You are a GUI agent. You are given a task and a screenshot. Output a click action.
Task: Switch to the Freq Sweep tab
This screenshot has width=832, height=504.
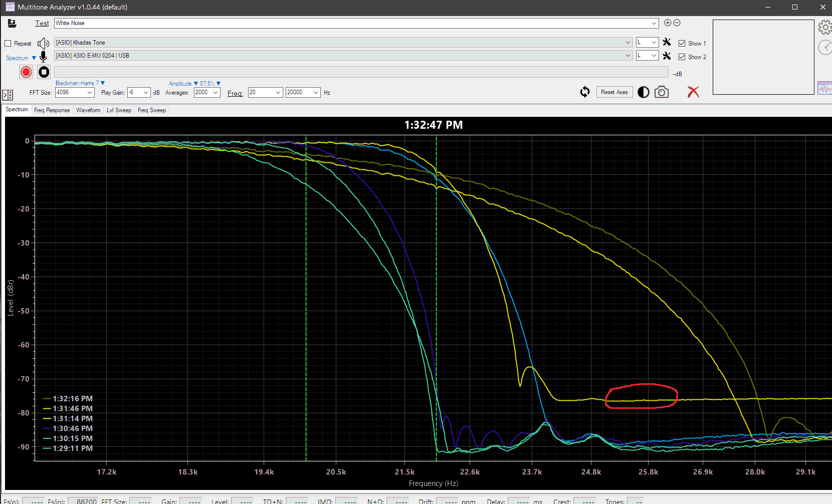click(x=152, y=110)
